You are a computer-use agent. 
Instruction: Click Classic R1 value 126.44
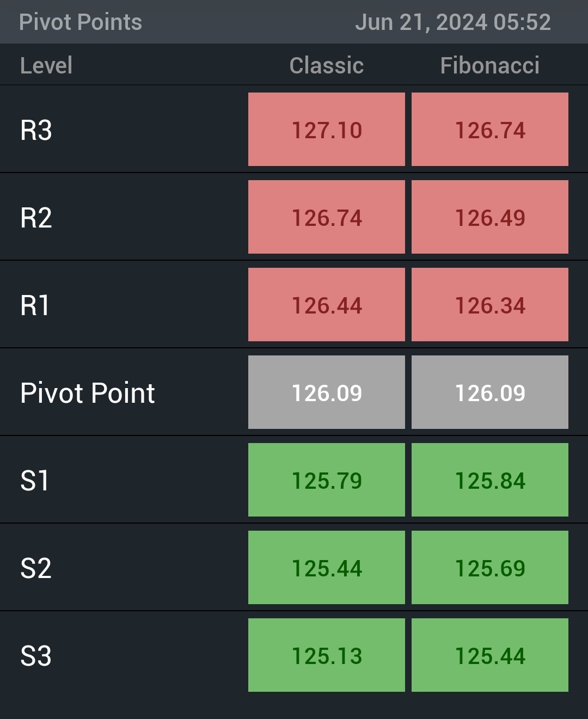(x=327, y=305)
